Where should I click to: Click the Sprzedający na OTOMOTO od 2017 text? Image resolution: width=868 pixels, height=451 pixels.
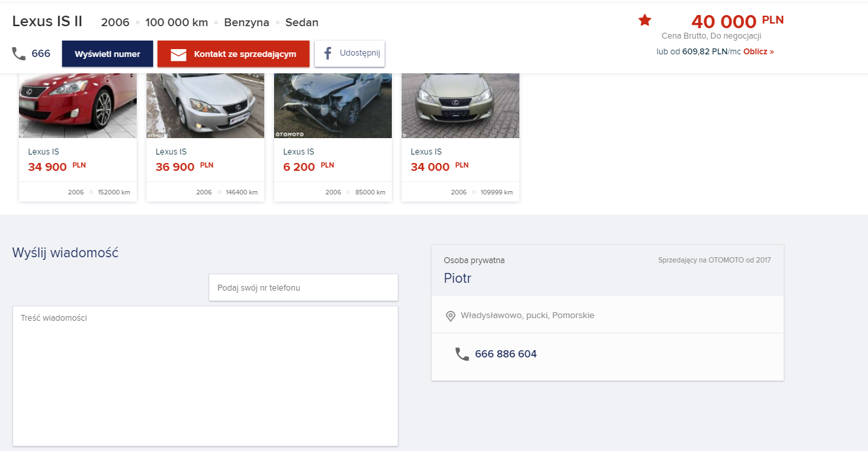714,260
